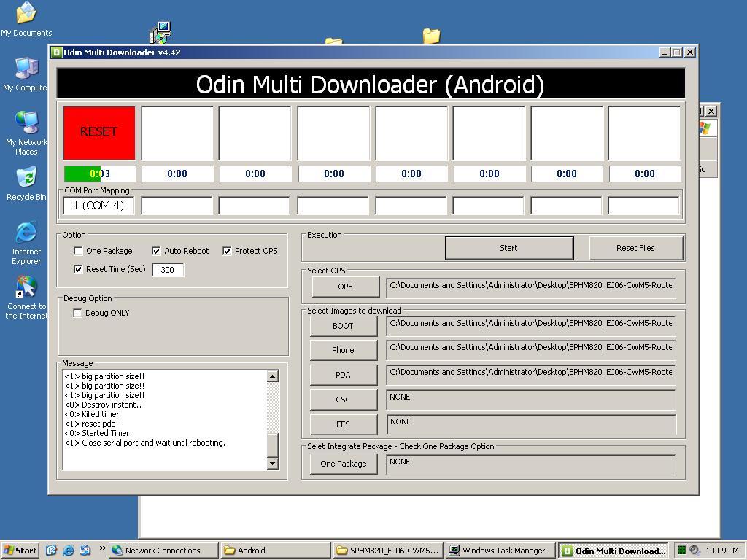Click the Phone image button
This screenshot has height=560, width=747.
(x=343, y=350)
